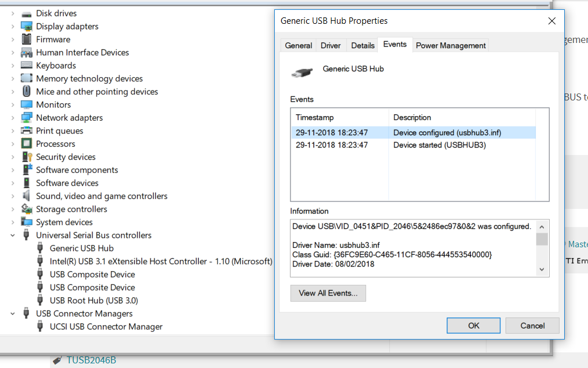Select UCSI USB Connector Manager in the tree
Screen dimensions: 588x368
(x=106, y=327)
